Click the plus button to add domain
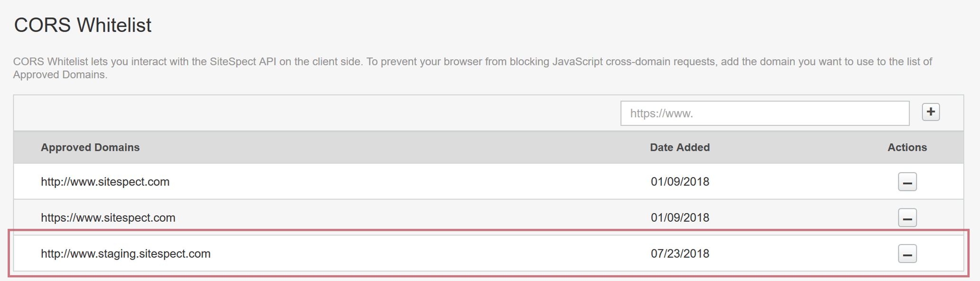The image size is (980, 281). click(x=931, y=112)
